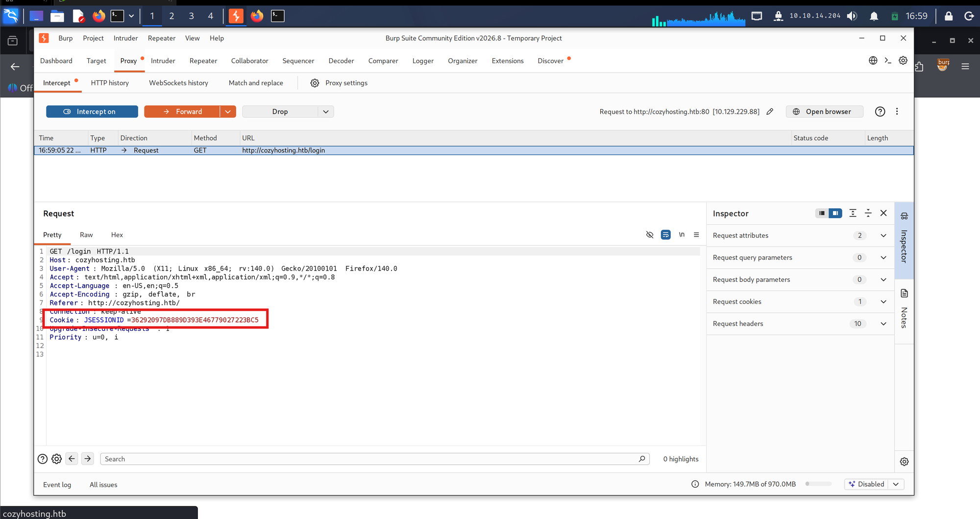Toggle show newline characters \n
Viewport: 980px width, 519px height.
point(682,235)
